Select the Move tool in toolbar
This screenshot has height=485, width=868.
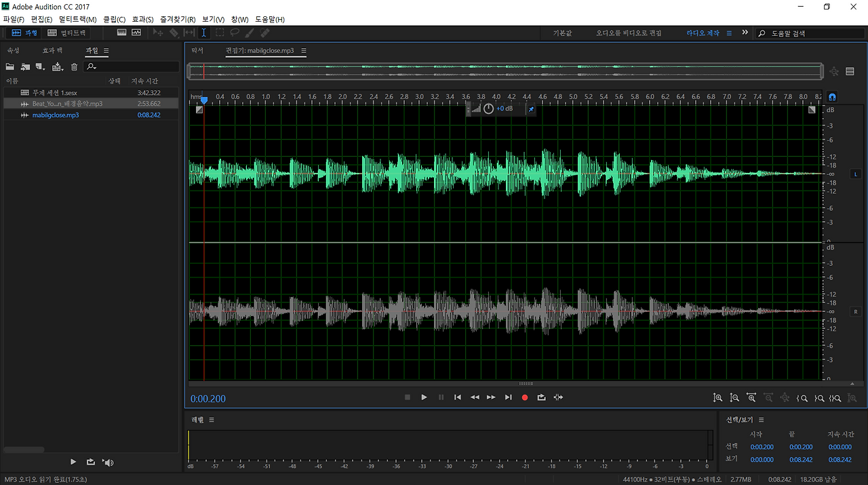point(159,33)
